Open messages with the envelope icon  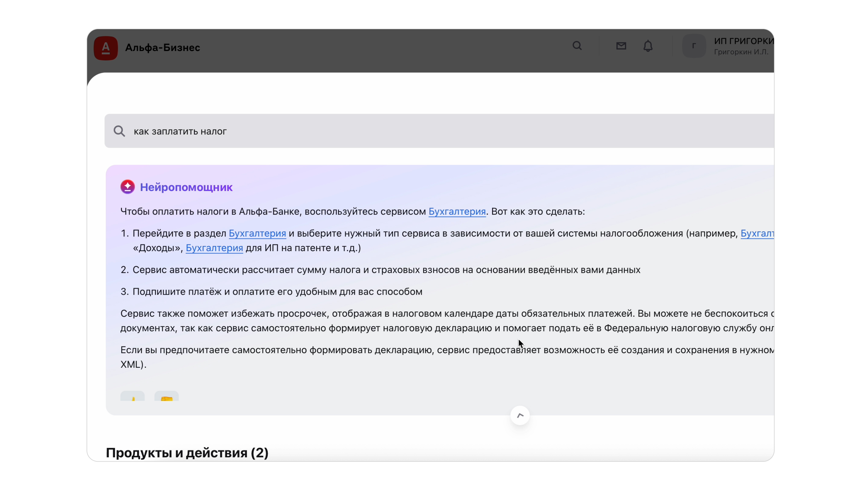(621, 46)
